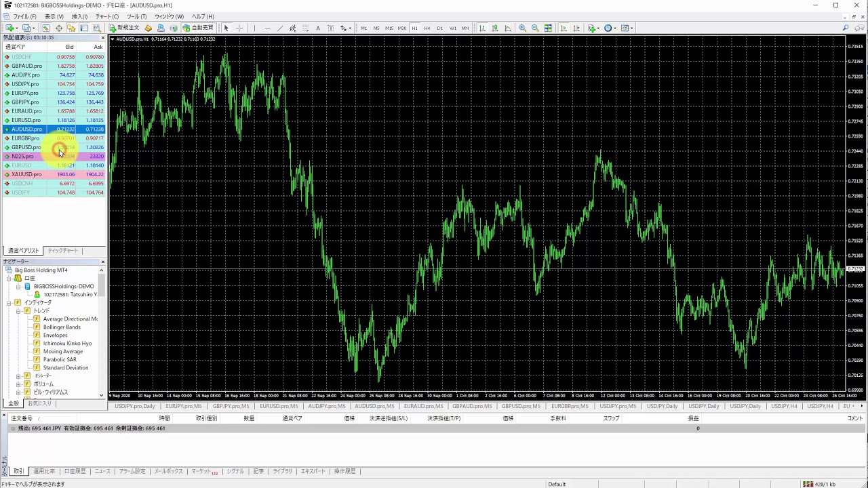Expand the ボリューム tree node
The width and height of the screenshot is (868, 488).
[18, 384]
